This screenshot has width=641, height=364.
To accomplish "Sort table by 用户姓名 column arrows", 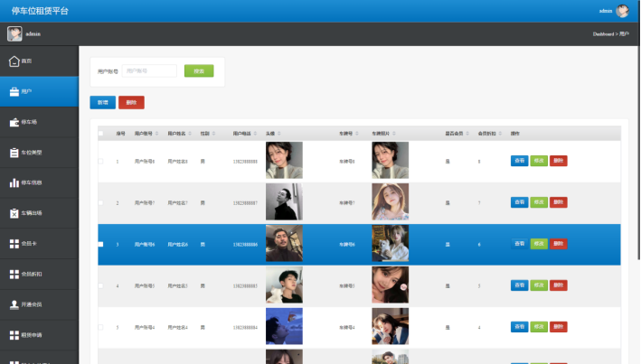I will coord(190,134).
